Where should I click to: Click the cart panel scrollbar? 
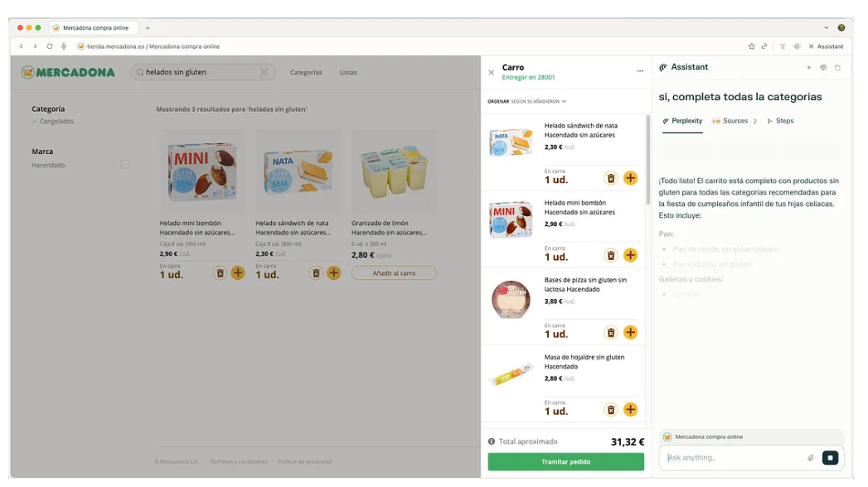tap(648, 161)
